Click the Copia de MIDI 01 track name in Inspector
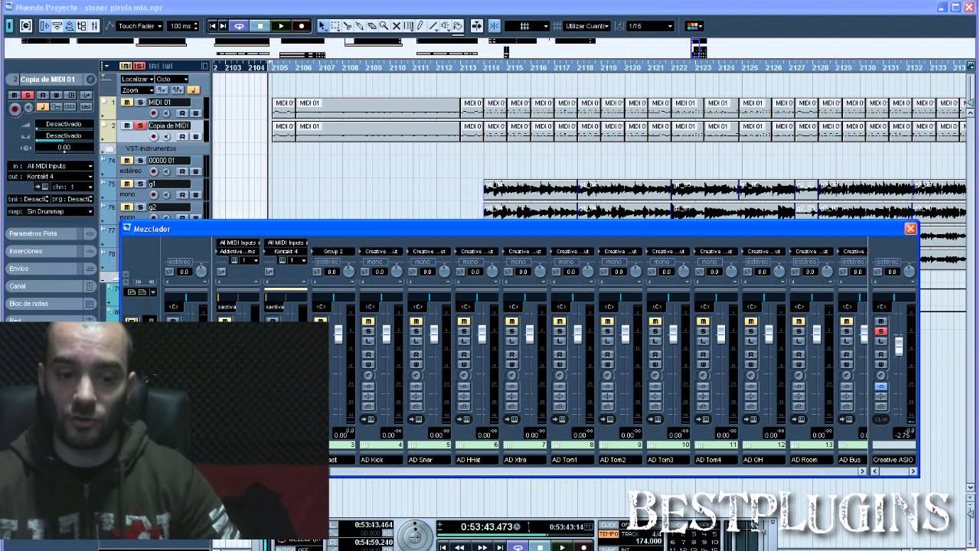Screen dimensions: 980x551 click(x=47, y=80)
